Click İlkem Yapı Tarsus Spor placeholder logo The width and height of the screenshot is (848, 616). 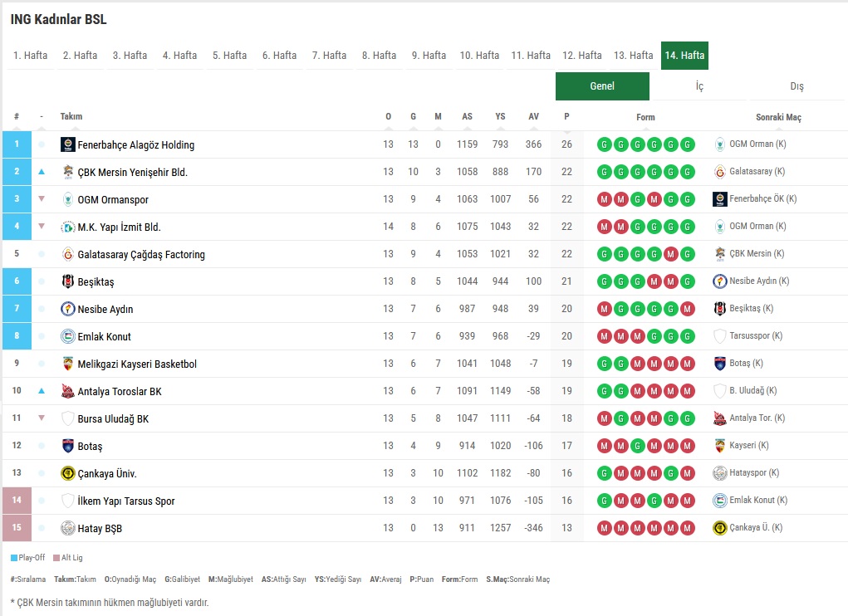(67, 501)
